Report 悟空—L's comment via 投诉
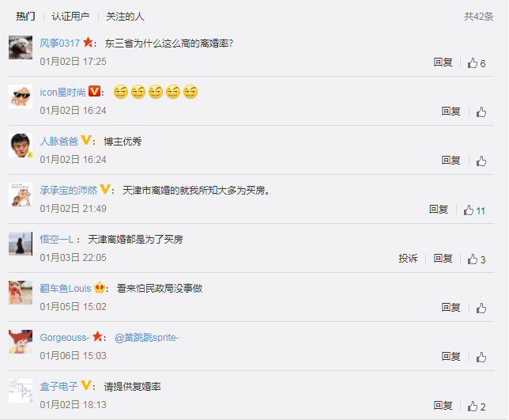509x420 pixels. point(408,258)
